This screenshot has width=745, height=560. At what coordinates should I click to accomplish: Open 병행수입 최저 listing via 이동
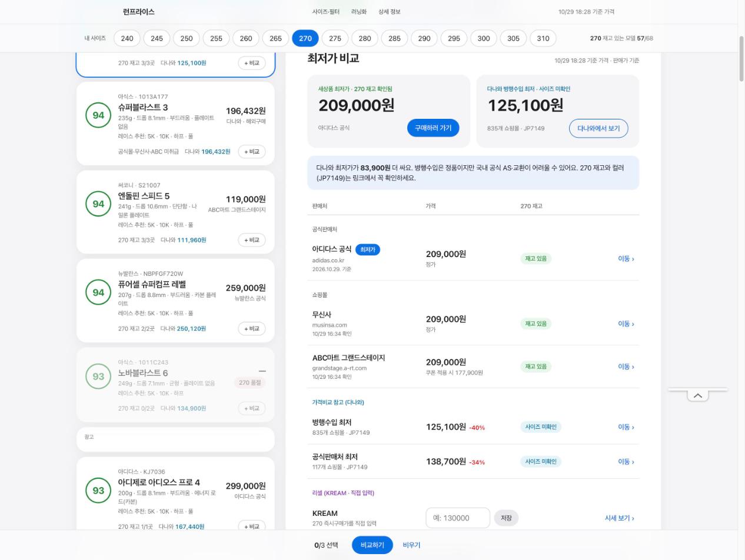pos(626,427)
